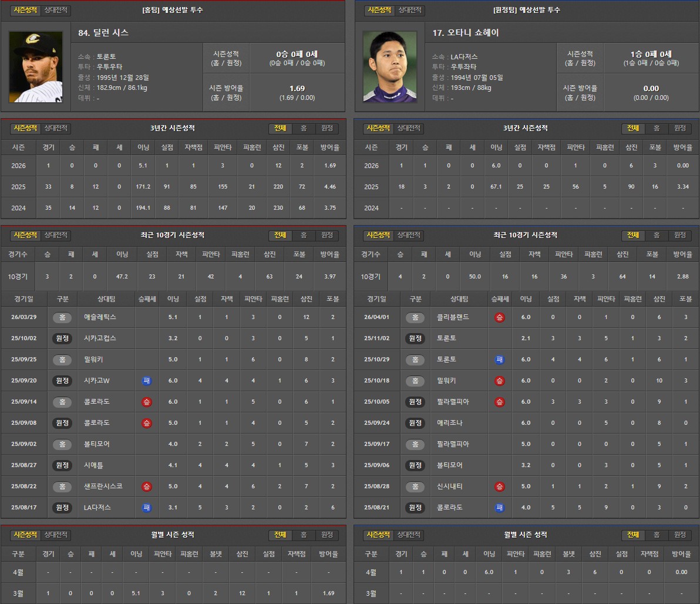Click 볼티모어 team name in Cease's 25/09/02 row

[97, 444]
